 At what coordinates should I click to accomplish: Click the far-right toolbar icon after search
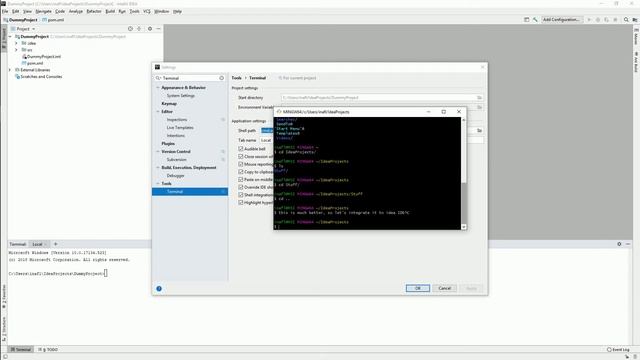pyautogui.click(x=635, y=20)
